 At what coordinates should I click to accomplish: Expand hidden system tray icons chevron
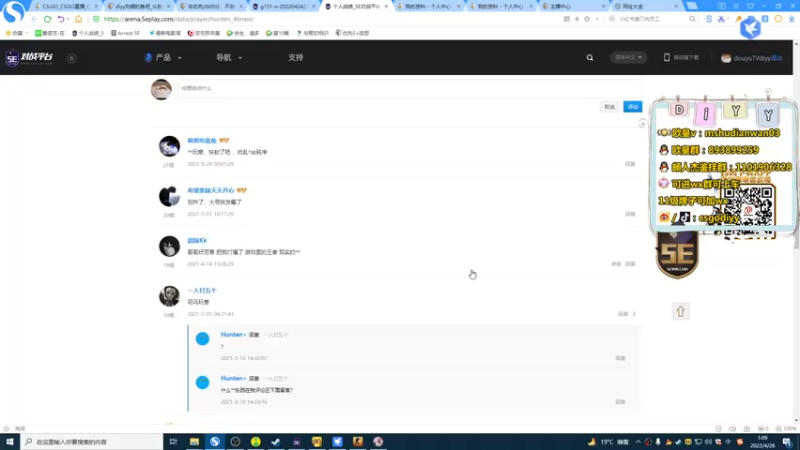pos(638,442)
